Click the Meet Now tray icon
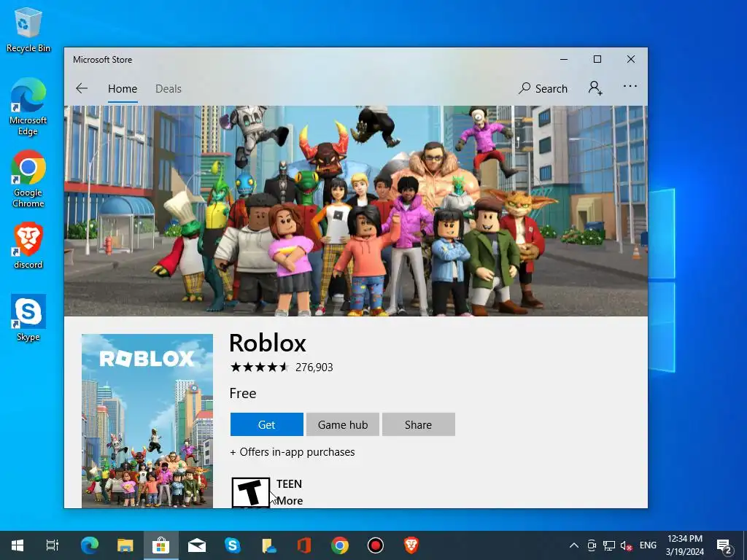Viewport: 747px width, 560px height. [592, 545]
